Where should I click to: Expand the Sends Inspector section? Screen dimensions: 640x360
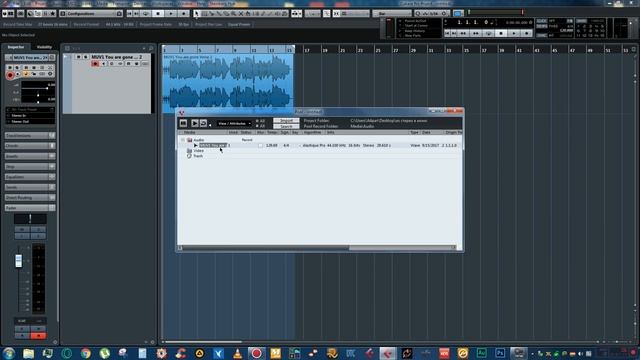[x=30, y=187]
